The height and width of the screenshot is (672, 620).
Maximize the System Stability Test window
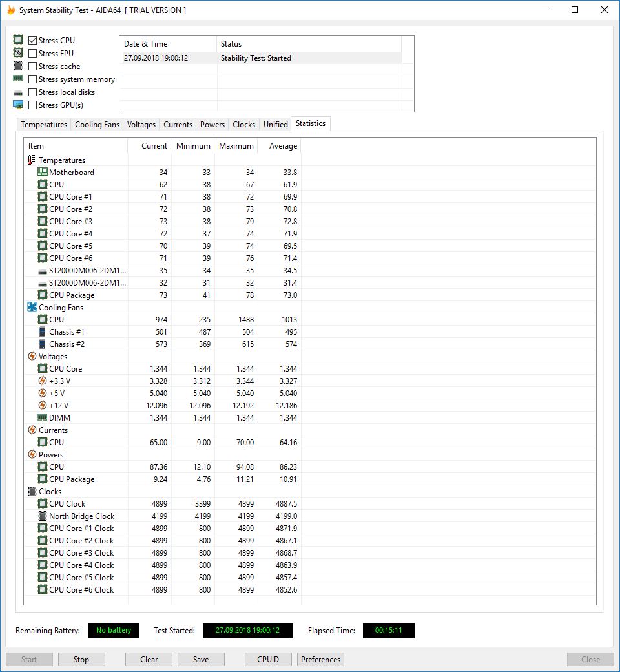(x=575, y=10)
